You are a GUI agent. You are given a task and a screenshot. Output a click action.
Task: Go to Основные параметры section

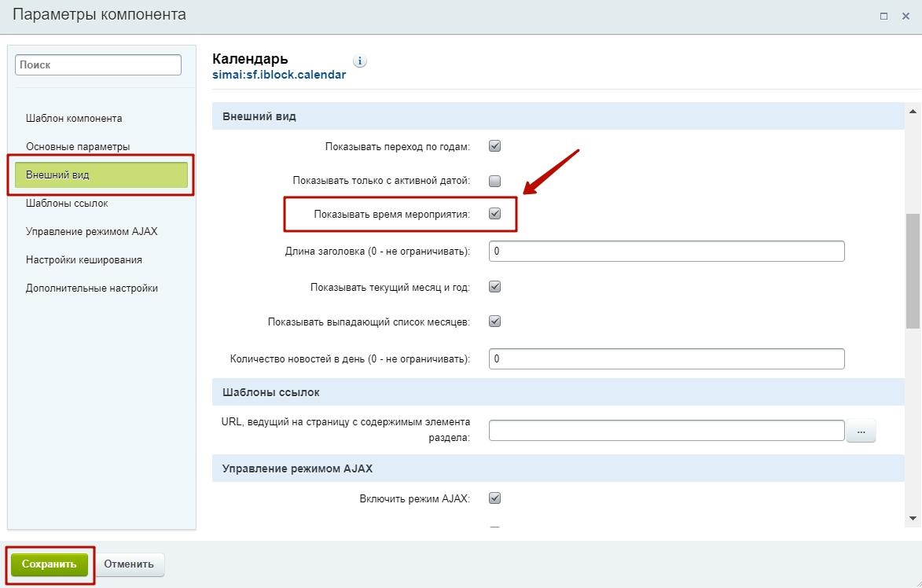tap(78, 147)
